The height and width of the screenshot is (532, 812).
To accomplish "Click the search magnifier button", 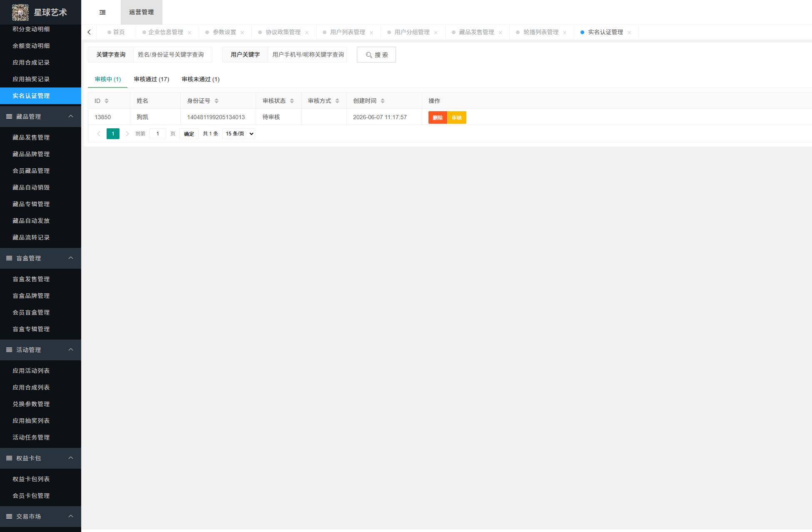I will click(376, 55).
